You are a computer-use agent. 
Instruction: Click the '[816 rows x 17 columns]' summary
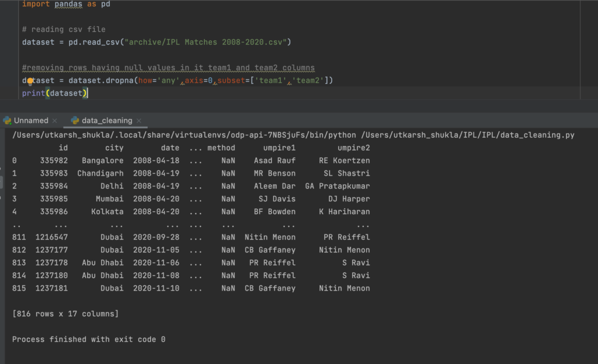coord(65,314)
